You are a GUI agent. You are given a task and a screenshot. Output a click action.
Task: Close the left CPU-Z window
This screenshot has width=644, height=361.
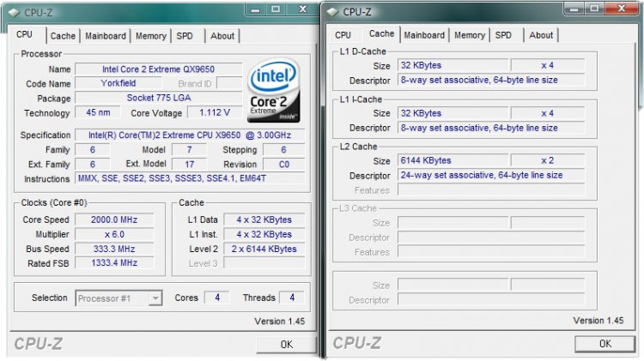[303, 9]
